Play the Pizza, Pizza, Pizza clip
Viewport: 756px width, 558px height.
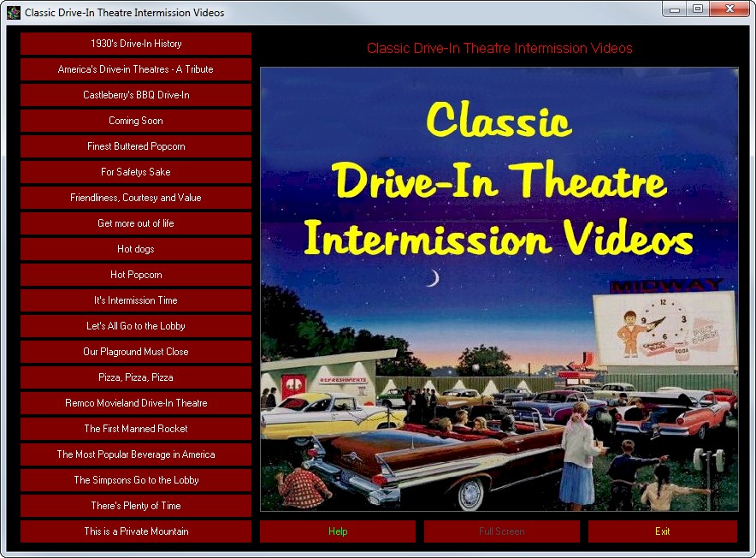click(136, 377)
